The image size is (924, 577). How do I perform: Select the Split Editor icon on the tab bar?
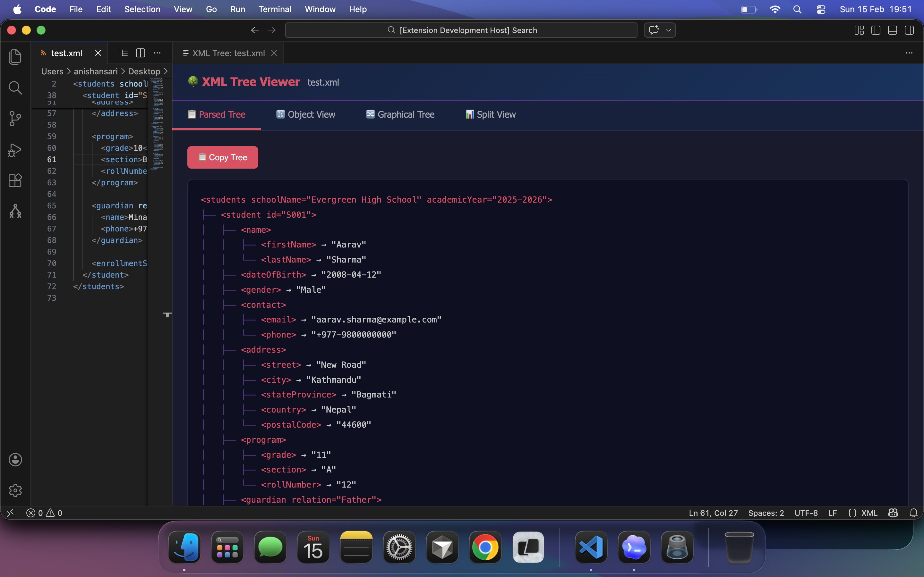coord(140,53)
